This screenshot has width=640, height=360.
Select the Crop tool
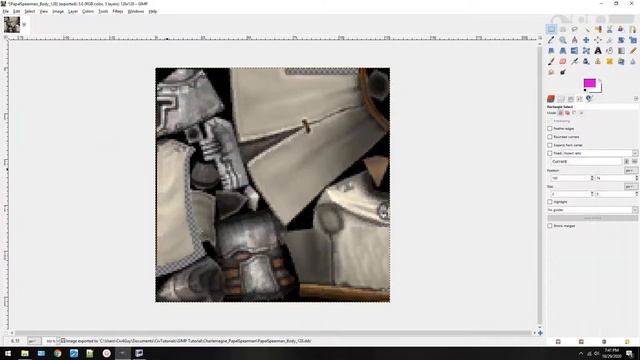[x=609, y=40]
